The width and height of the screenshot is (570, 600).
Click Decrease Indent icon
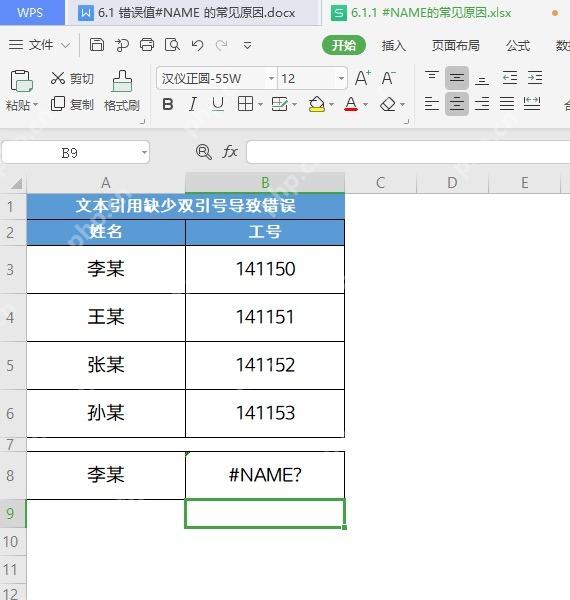point(510,78)
